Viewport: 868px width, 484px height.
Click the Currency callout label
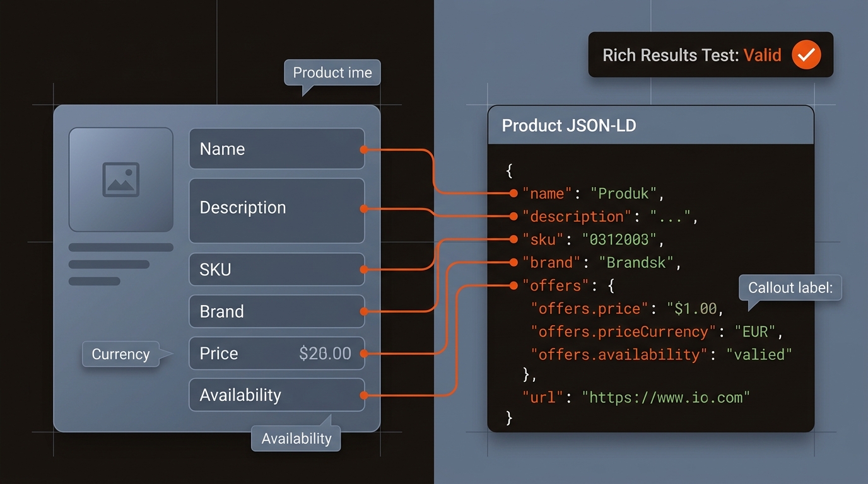pyautogui.click(x=120, y=354)
